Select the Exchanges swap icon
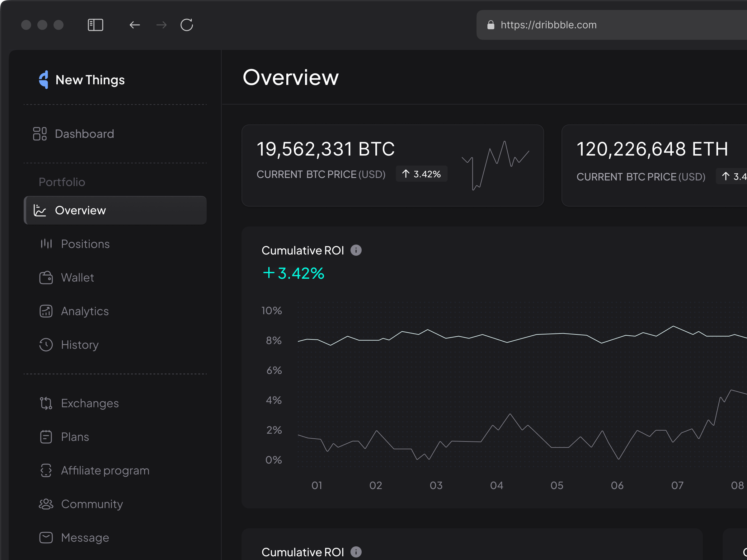The width and height of the screenshot is (747, 560). tap(45, 403)
